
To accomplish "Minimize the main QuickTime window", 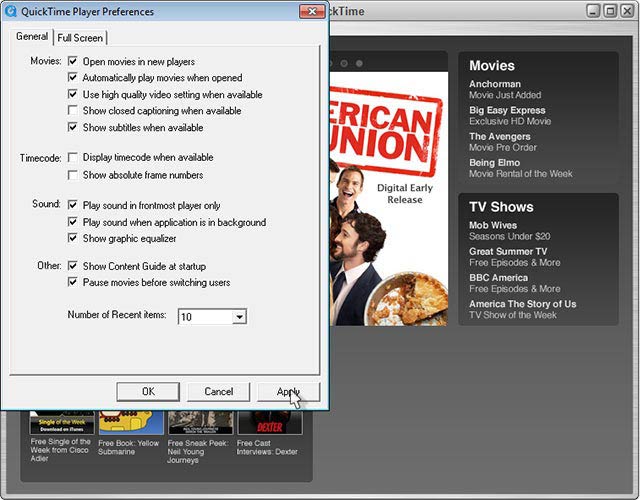I will pos(589,11).
